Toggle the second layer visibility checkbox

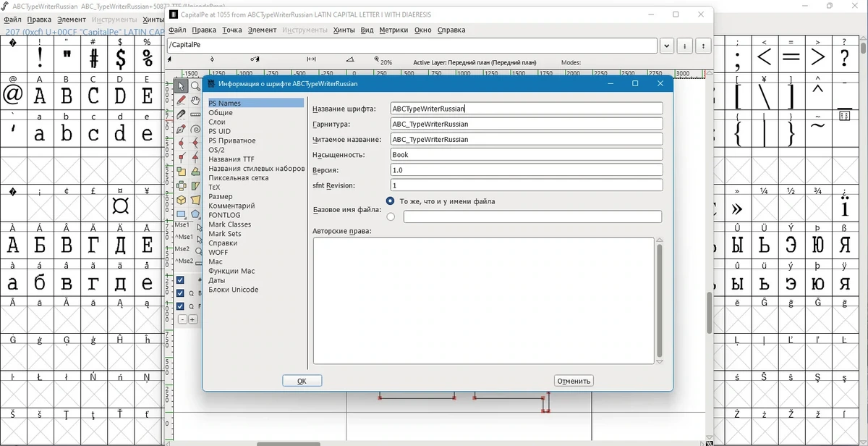[x=180, y=293]
